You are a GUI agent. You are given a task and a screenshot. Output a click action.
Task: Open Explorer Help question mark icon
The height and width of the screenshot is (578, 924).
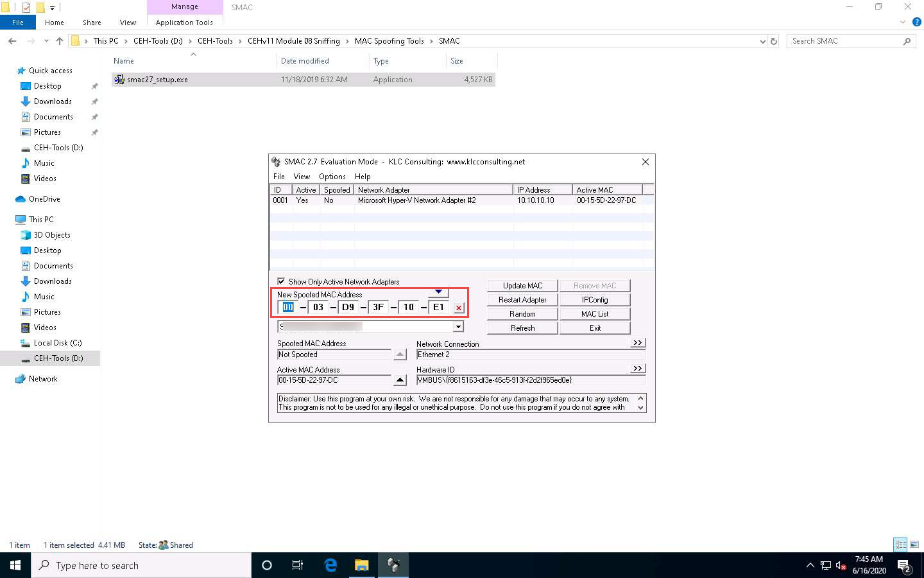(917, 22)
